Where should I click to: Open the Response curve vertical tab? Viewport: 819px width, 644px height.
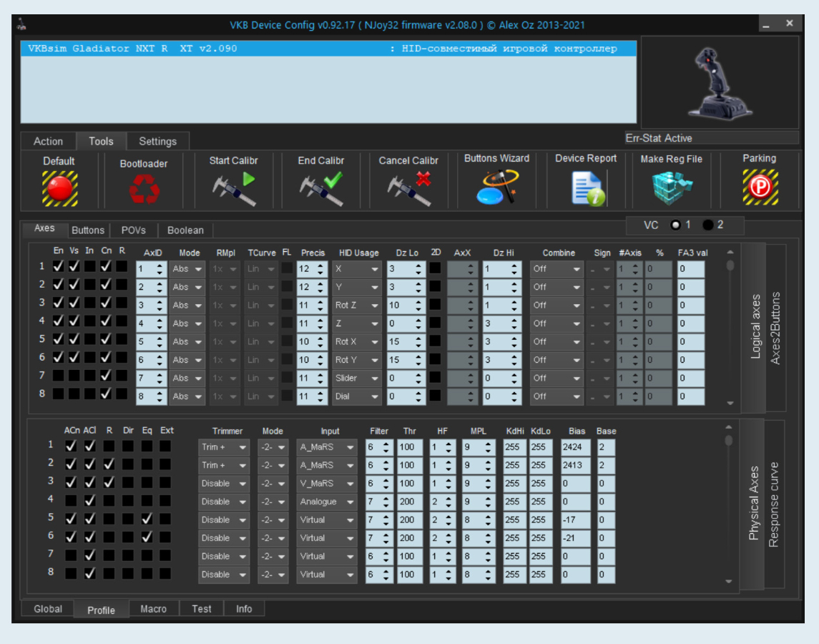774,504
